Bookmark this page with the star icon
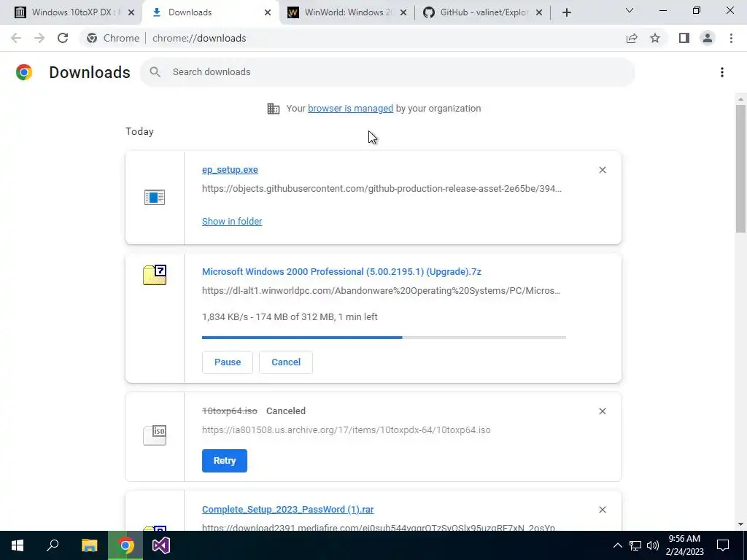 (x=655, y=38)
